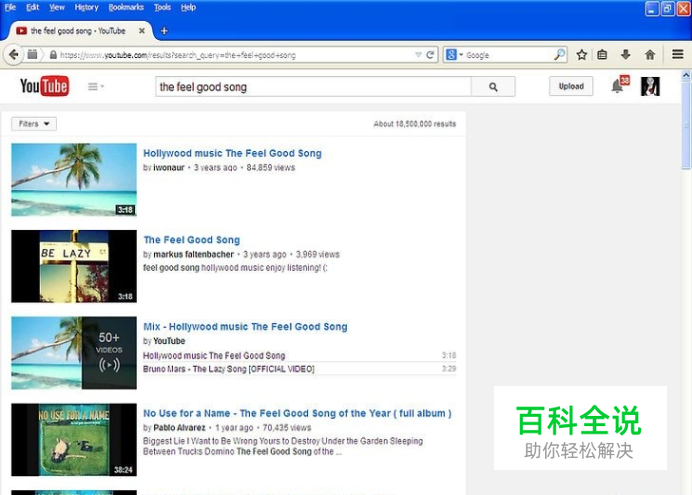
Task: Open the History menu
Action: point(86,7)
